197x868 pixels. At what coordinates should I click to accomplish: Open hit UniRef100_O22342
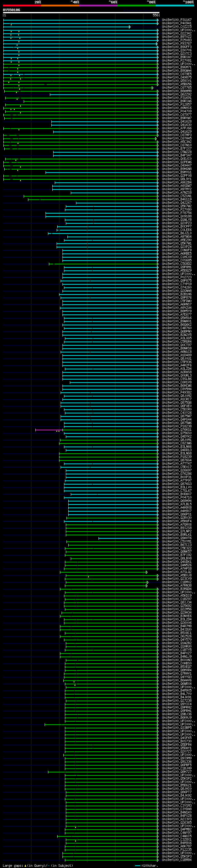(x=177, y=33)
